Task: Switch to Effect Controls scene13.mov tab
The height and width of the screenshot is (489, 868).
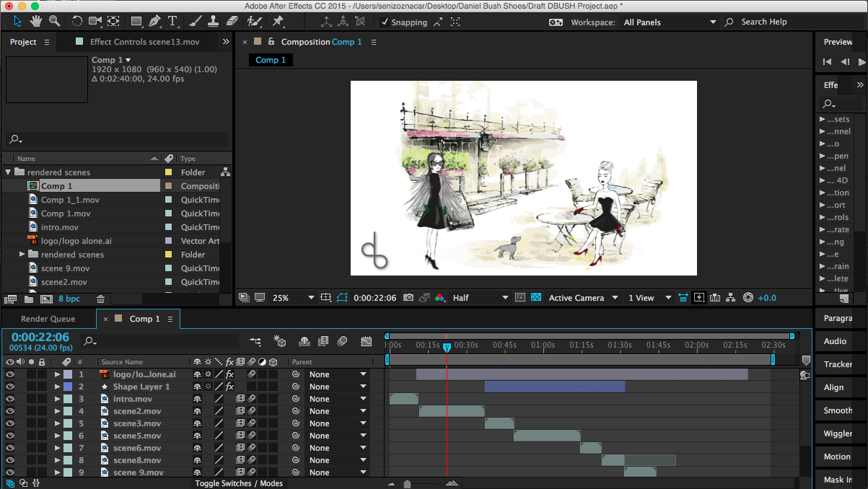Action: point(144,42)
